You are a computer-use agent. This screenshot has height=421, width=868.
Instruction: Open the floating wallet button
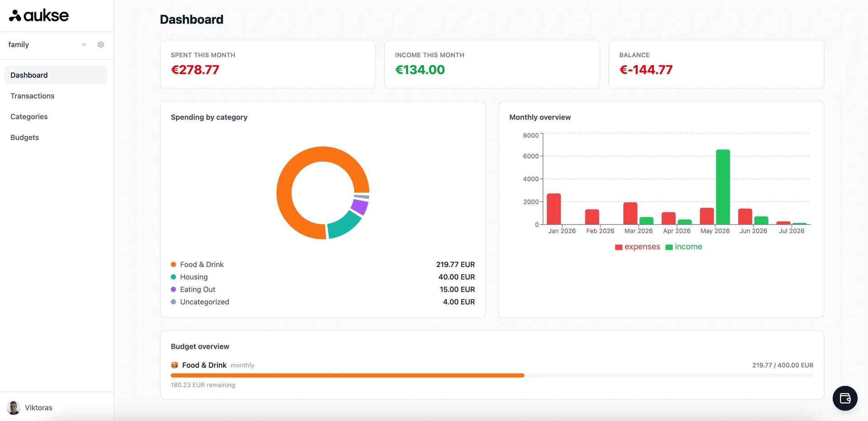point(845,398)
